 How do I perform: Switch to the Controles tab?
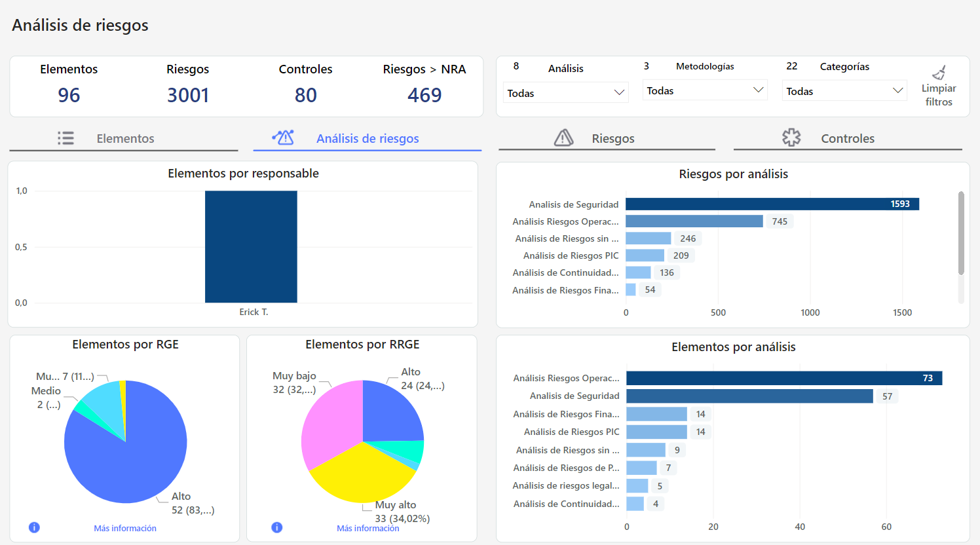pyautogui.click(x=847, y=138)
